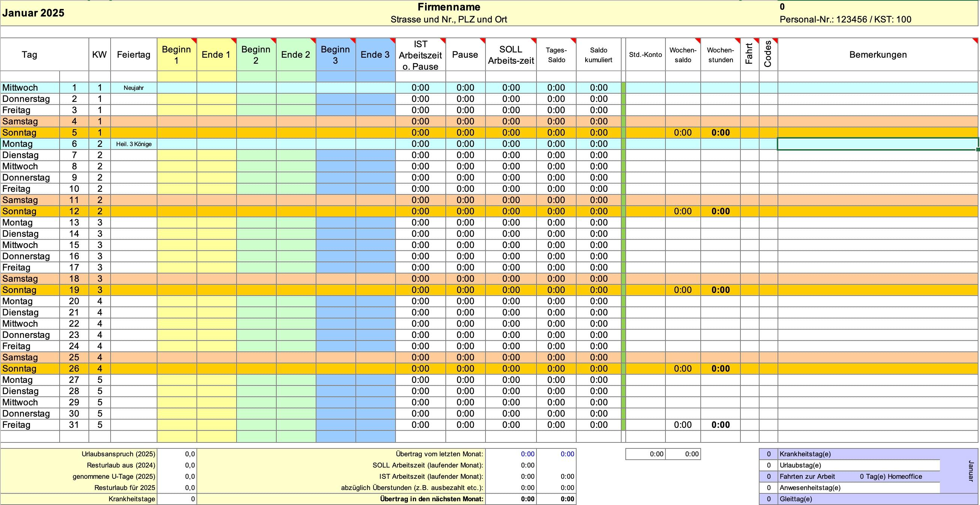Select Ende 1 cell for Dienstag 7
The image size is (980, 505).
click(216, 155)
